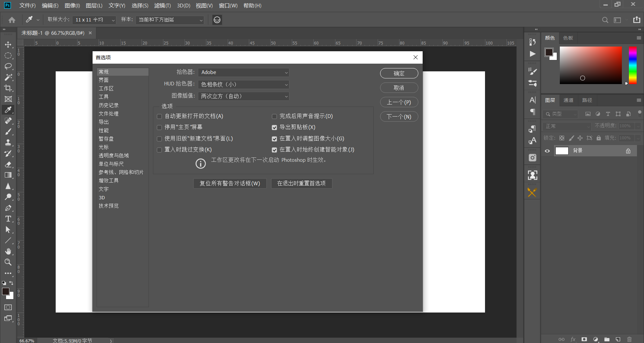
Task: Hide the 背景 layer with eye icon
Action: click(547, 151)
